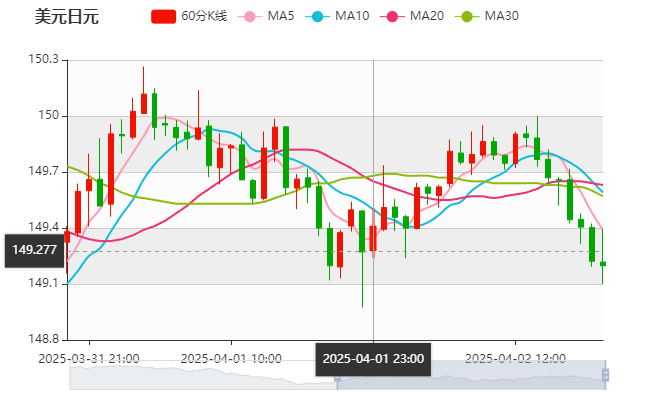
Task: Click the 2025-04-01 10:00 x-axis label
Action: point(230,357)
